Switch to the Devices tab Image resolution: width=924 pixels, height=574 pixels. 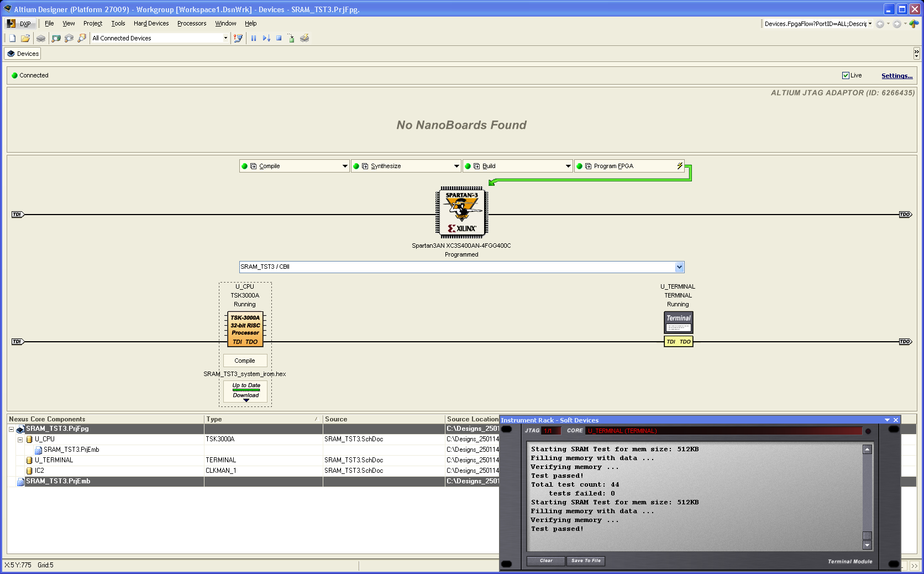coord(23,54)
